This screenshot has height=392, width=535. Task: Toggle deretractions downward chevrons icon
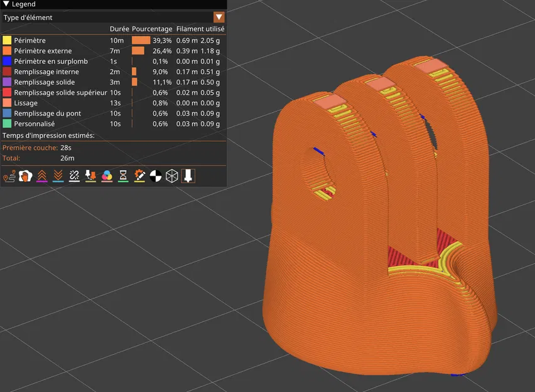click(x=58, y=176)
